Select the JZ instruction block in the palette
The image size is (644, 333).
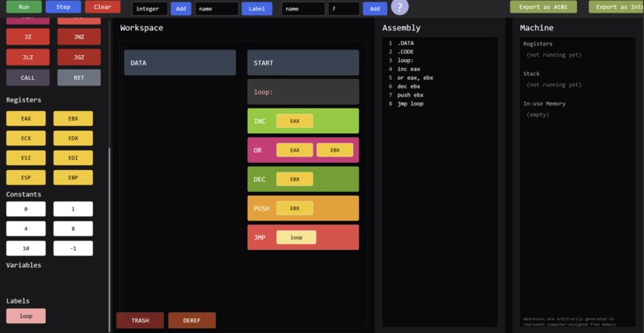pyautogui.click(x=28, y=37)
